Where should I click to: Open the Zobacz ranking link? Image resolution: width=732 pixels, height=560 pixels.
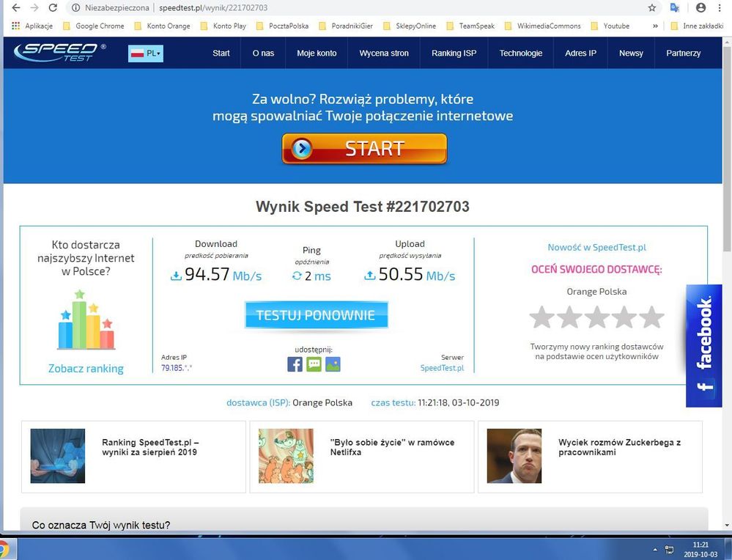86,369
